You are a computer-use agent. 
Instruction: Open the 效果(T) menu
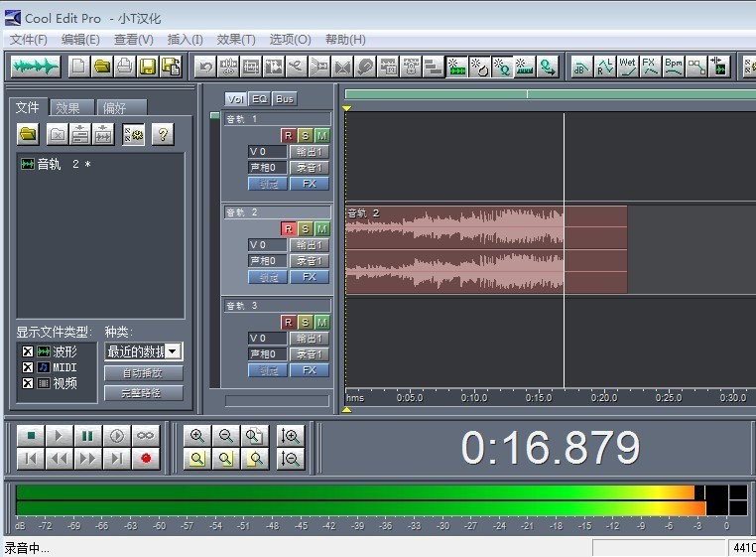(236, 40)
